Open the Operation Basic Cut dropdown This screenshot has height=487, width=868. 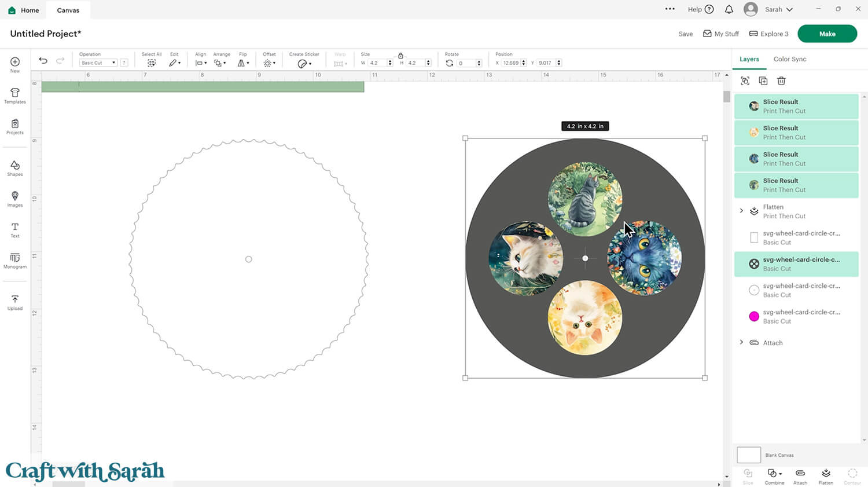(98, 63)
